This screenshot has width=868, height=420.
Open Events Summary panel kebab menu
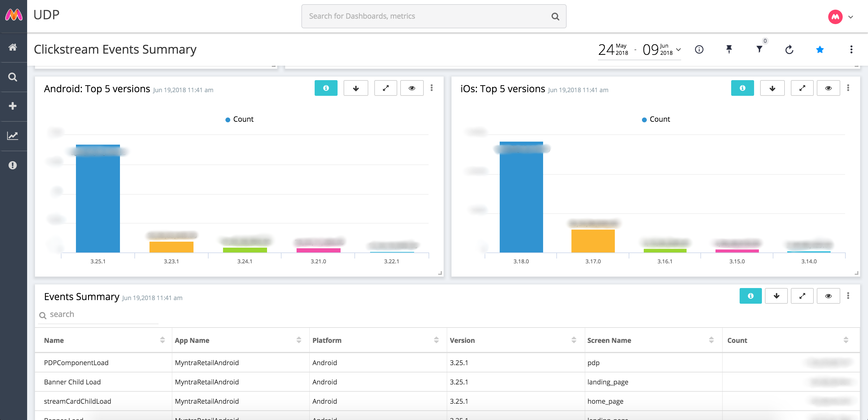tap(848, 296)
